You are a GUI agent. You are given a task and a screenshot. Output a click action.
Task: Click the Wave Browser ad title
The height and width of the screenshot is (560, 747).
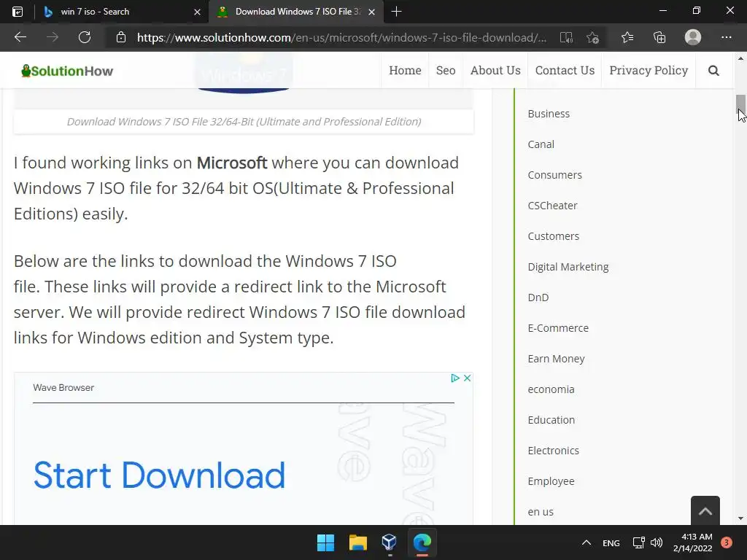[x=63, y=388]
